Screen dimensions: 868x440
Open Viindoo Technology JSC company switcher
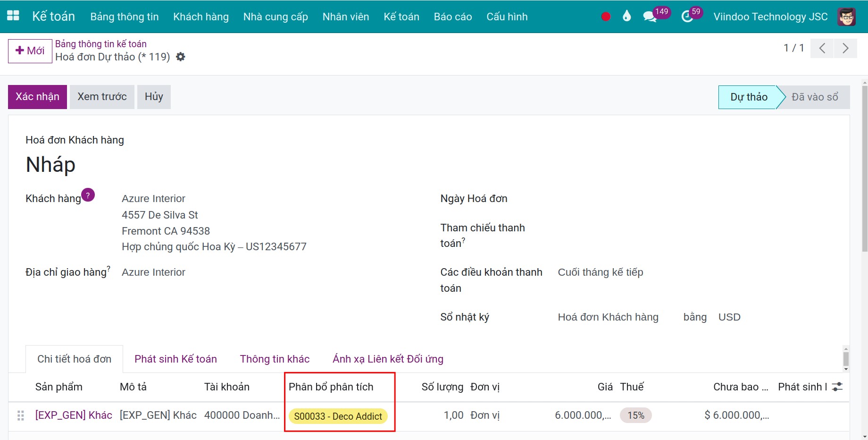point(770,17)
